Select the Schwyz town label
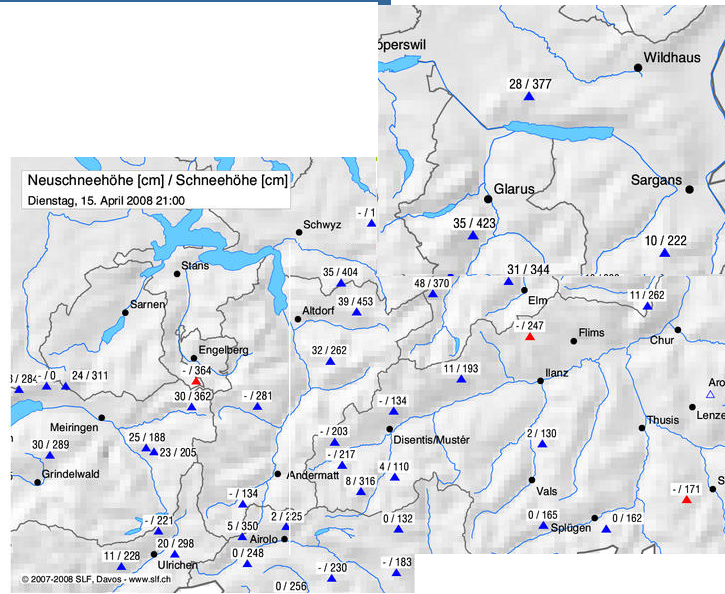725x594 pixels. coord(322,225)
